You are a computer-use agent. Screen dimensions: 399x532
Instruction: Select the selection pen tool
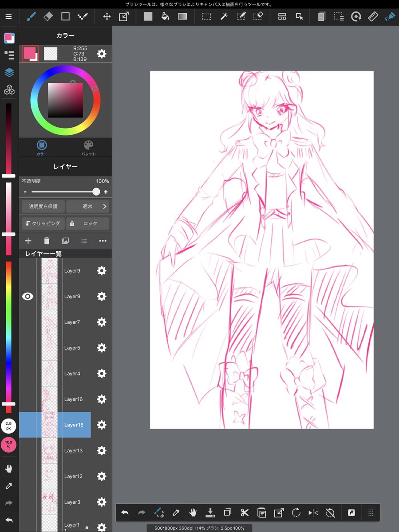click(x=241, y=16)
